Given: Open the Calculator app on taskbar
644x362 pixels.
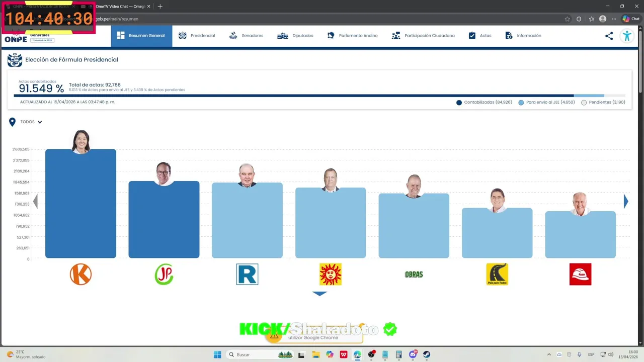Looking at the screenshot, I should pos(399,354).
